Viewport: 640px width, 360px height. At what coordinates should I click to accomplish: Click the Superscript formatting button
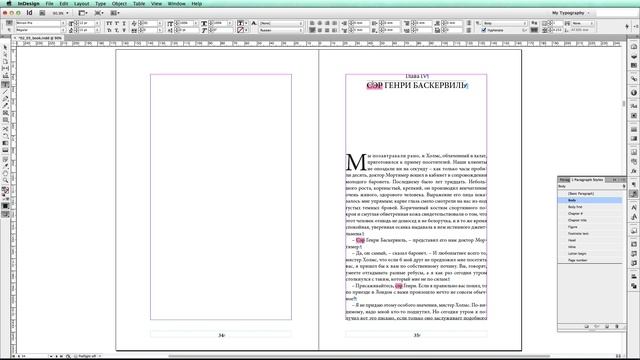[117, 24]
